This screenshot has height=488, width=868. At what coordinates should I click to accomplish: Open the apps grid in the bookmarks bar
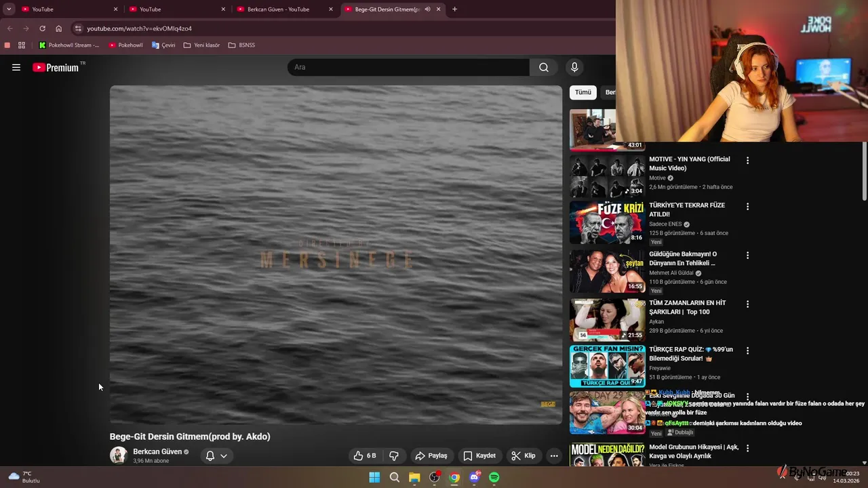22,45
